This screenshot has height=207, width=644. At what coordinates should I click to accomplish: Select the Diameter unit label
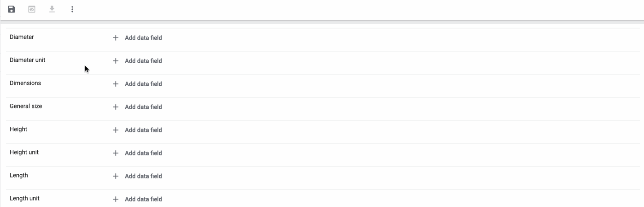coord(28,60)
